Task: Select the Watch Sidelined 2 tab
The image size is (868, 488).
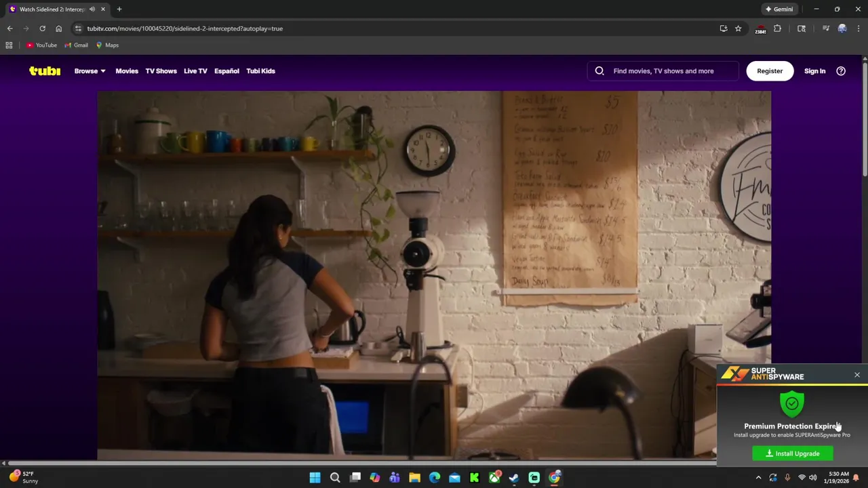Action: coord(57,9)
